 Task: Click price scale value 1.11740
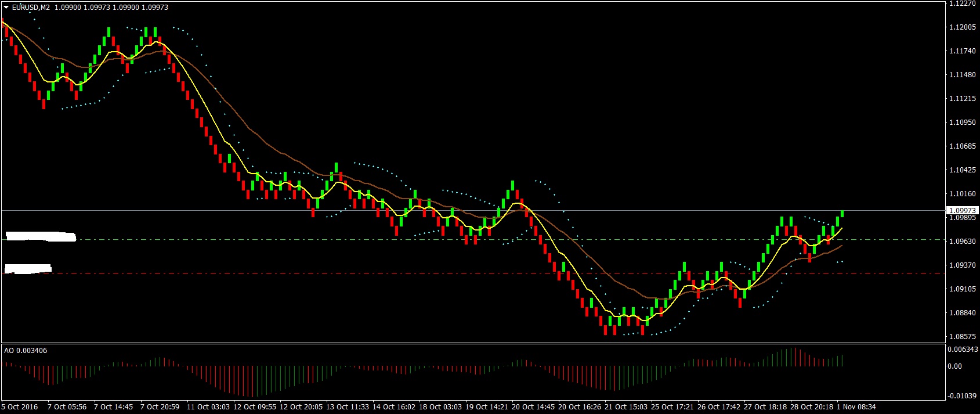point(963,51)
